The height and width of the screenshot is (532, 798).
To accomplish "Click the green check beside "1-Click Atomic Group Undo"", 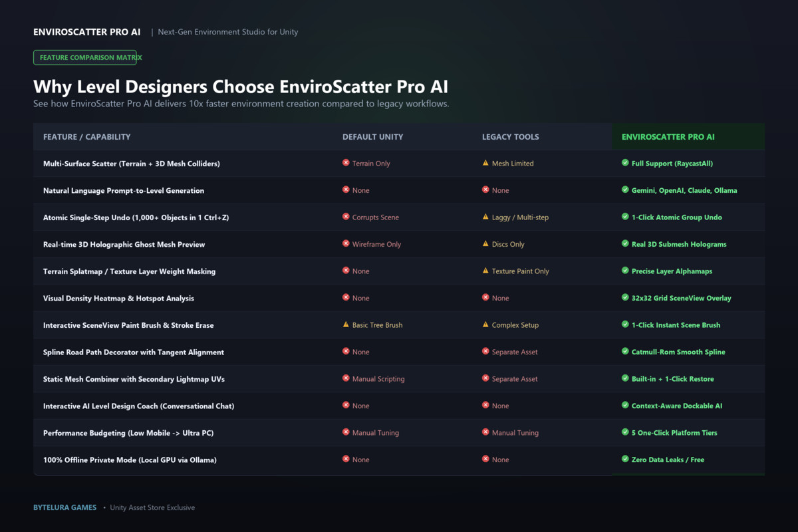I will click(x=625, y=217).
